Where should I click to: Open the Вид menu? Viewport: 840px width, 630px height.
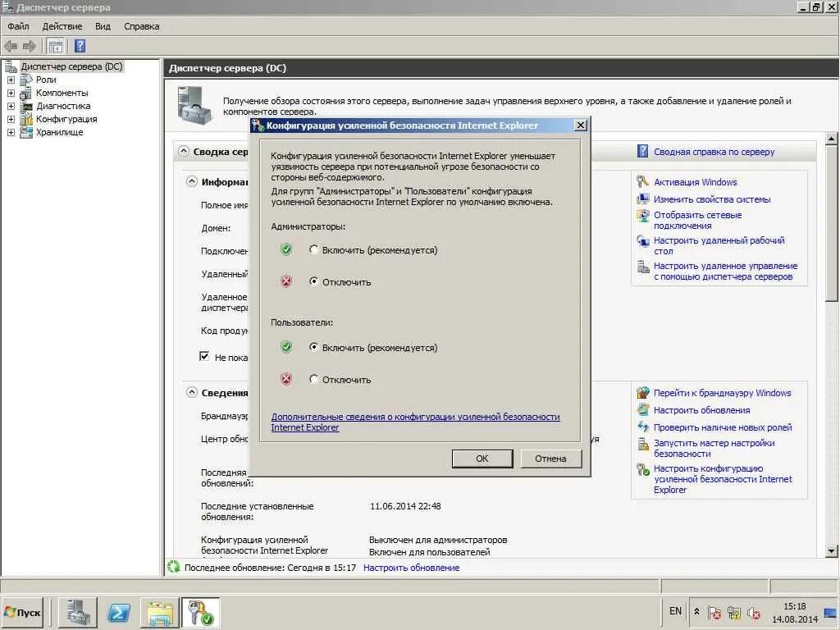click(x=103, y=26)
